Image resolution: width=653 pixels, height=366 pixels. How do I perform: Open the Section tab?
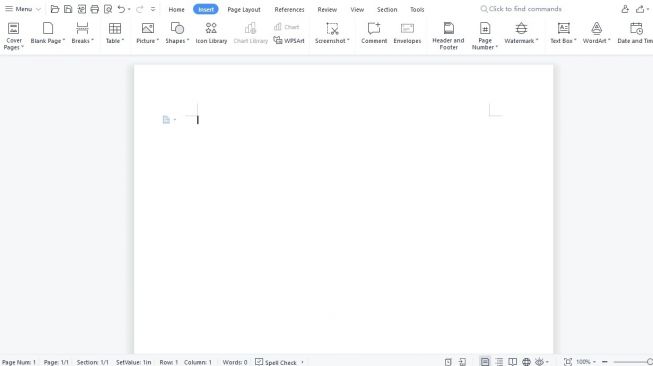coord(387,9)
